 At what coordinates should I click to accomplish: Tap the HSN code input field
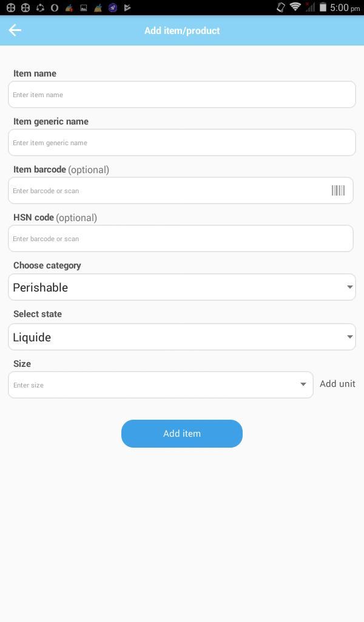(181, 238)
